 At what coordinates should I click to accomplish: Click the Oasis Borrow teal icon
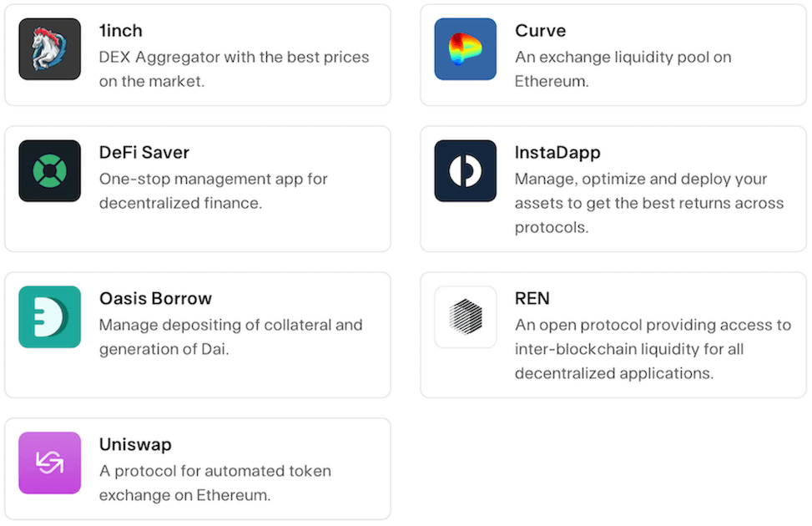click(50, 316)
